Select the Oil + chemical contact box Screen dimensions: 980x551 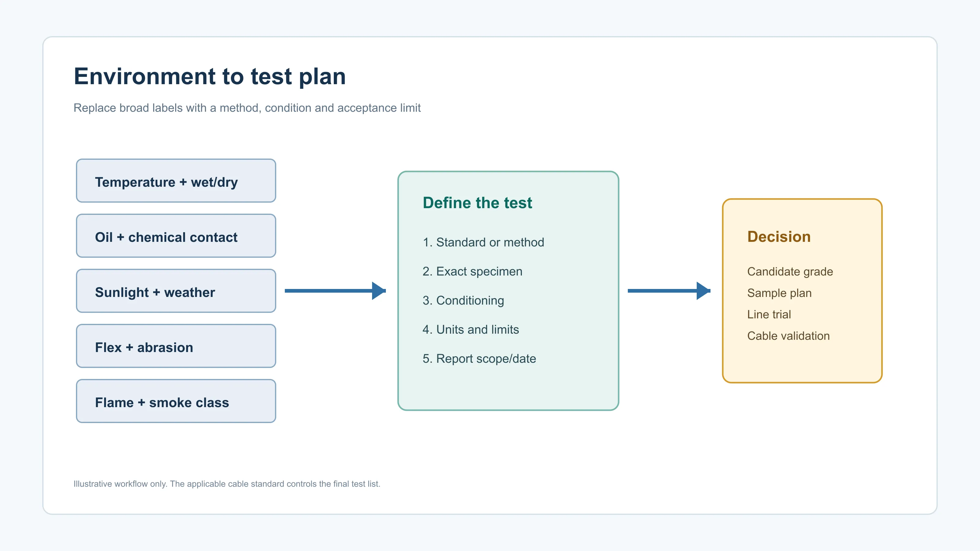(x=176, y=236)
